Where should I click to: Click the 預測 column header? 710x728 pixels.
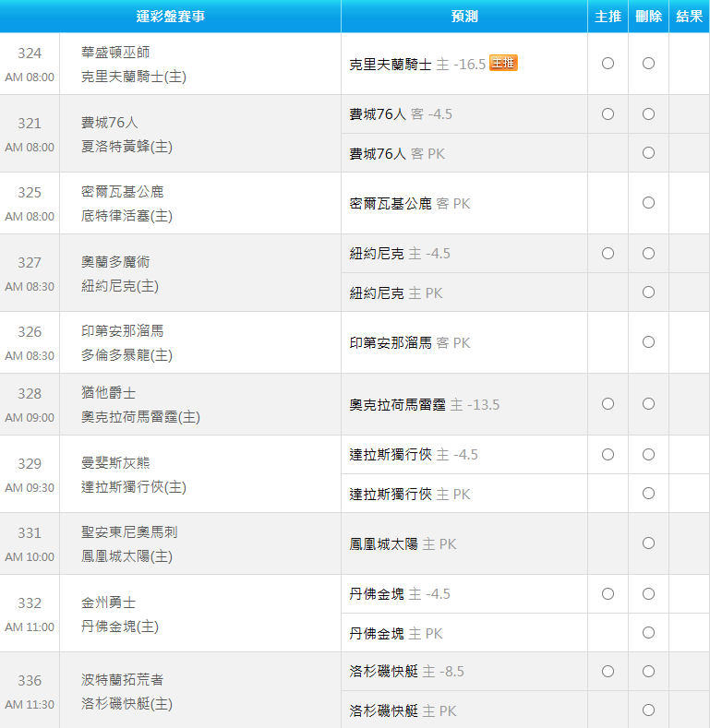464,17
